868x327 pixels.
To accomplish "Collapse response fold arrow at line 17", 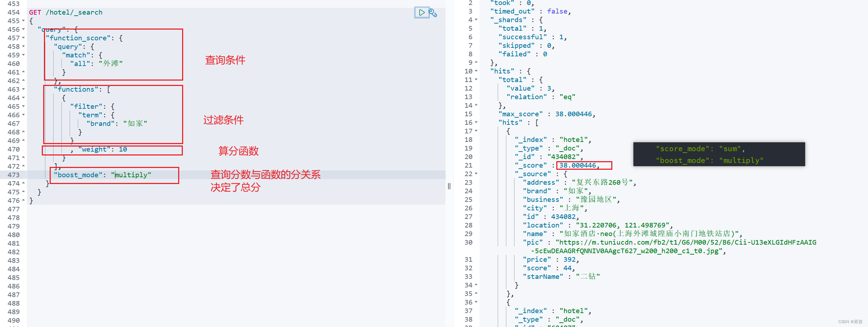I will [476, 131].
